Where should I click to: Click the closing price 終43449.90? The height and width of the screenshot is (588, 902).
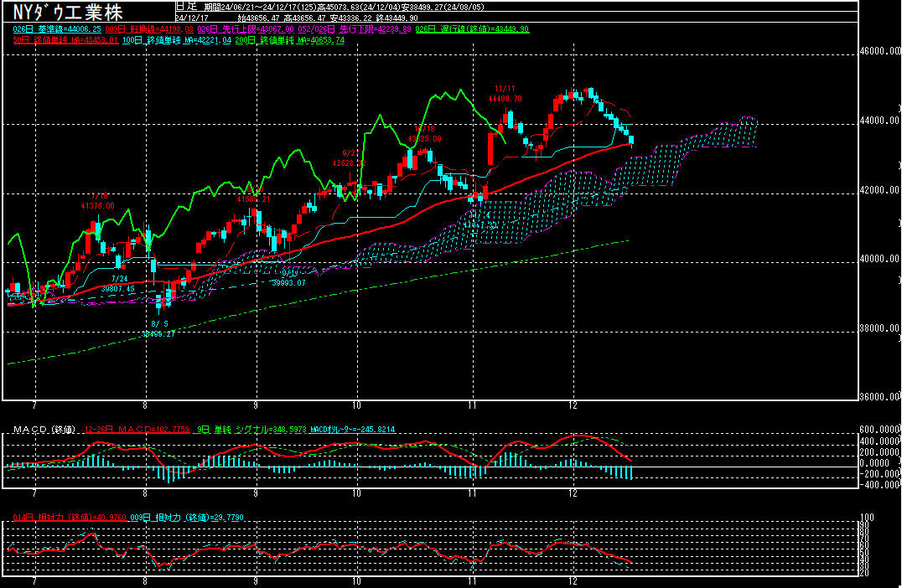point(397,18)
